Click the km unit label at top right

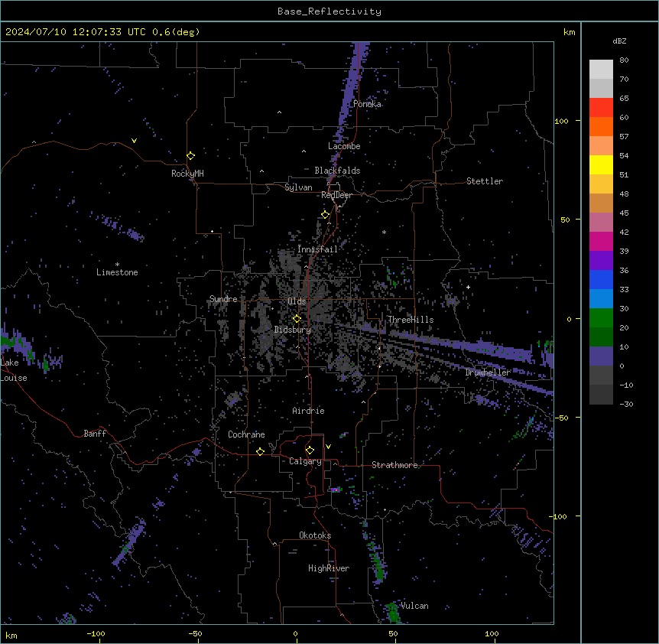click(569, 32)
